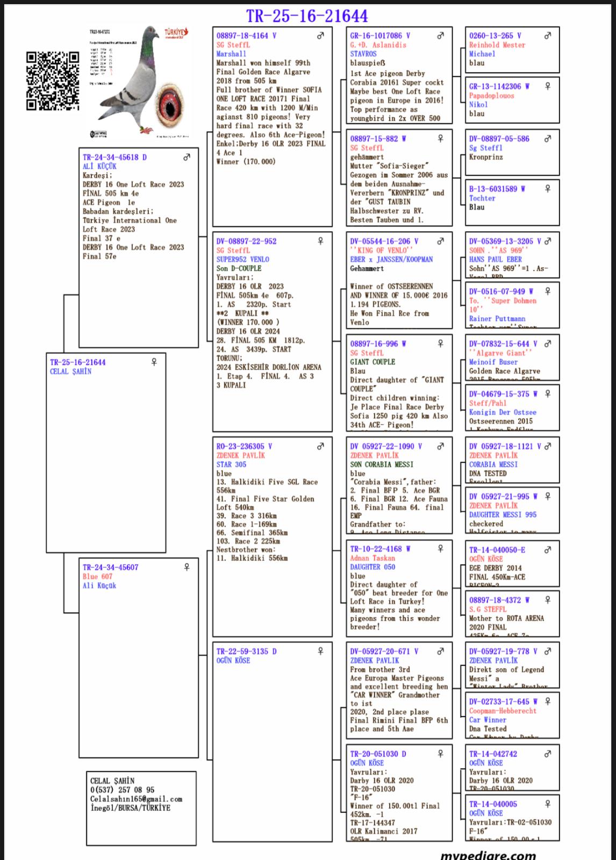This screenshot has height=860, width=616.
Task: Click the Celalsahin165@gmail.com email address
Action: point(136,799)
